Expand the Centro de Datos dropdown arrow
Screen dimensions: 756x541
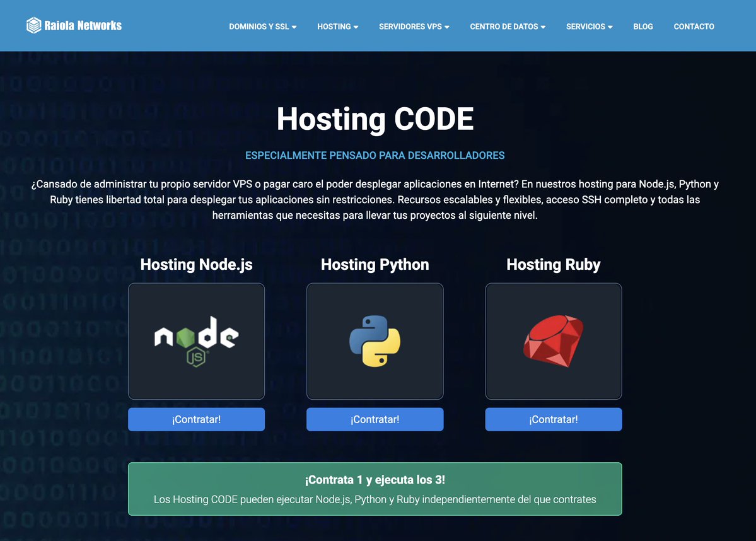click(543, 27)
